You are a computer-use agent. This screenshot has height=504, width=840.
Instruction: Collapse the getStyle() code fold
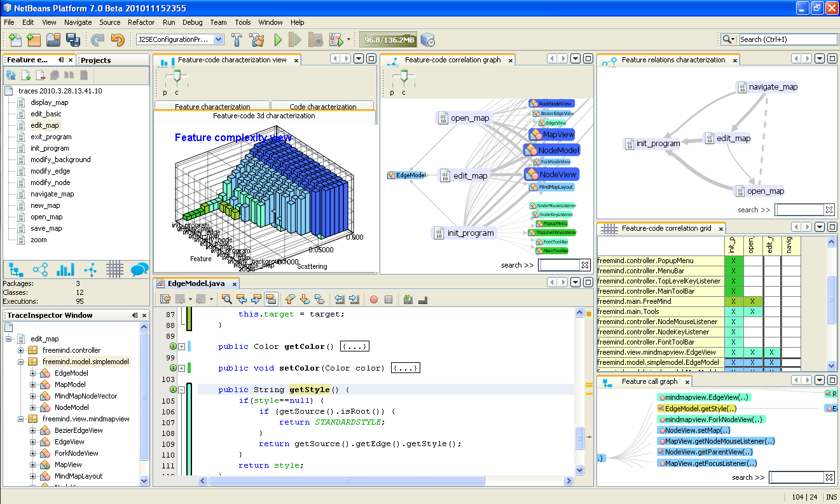[181, 390]
